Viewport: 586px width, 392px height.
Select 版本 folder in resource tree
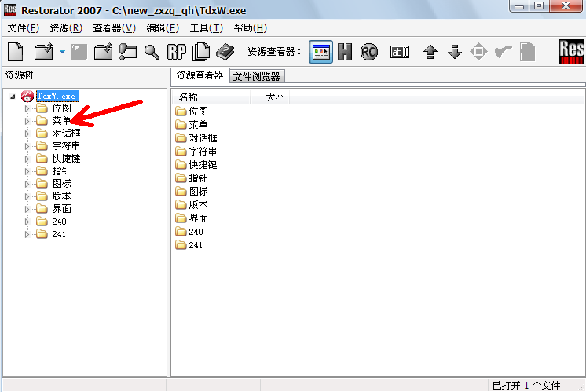pyautogui.click(x=61, y=196)
